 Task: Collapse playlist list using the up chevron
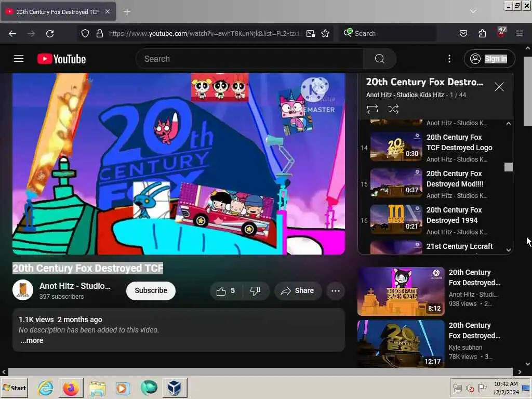tap(508, 124)
